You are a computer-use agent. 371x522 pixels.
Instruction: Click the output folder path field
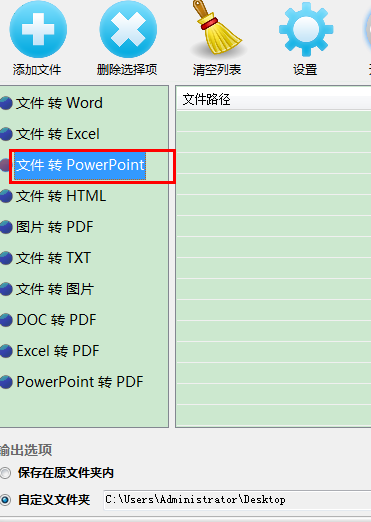pyautogui.click(x=237, y=500)
